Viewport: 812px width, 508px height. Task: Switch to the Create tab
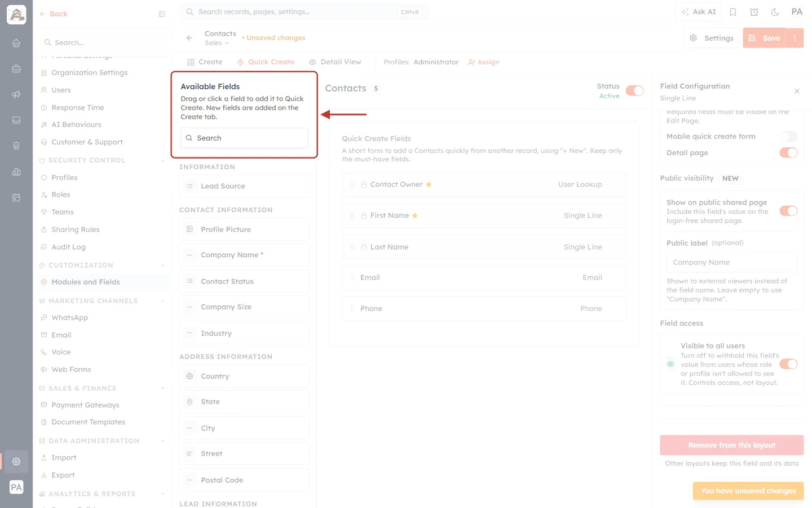click(x=205, y=62)
